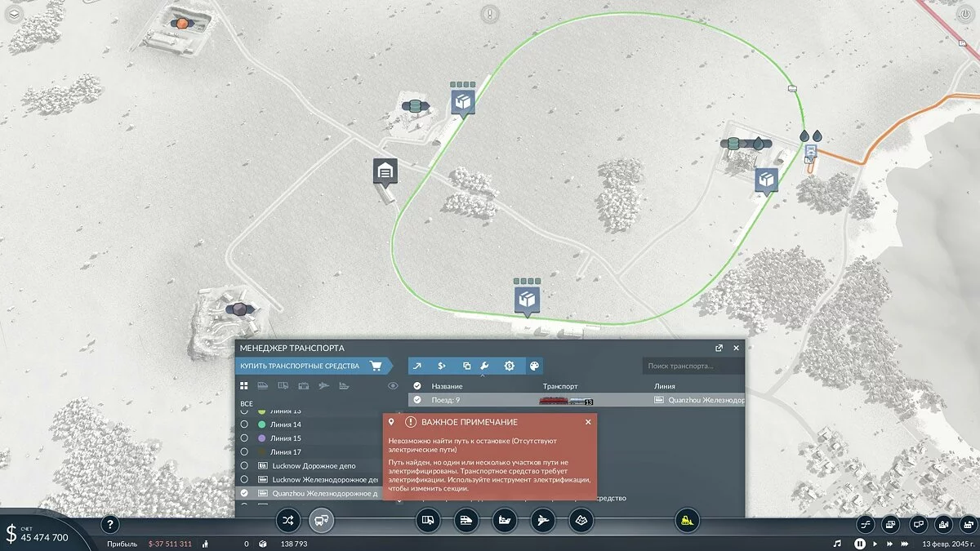Click the help question mark button
The width and height of the screenshot is (980, 551).
click(110, 524)
